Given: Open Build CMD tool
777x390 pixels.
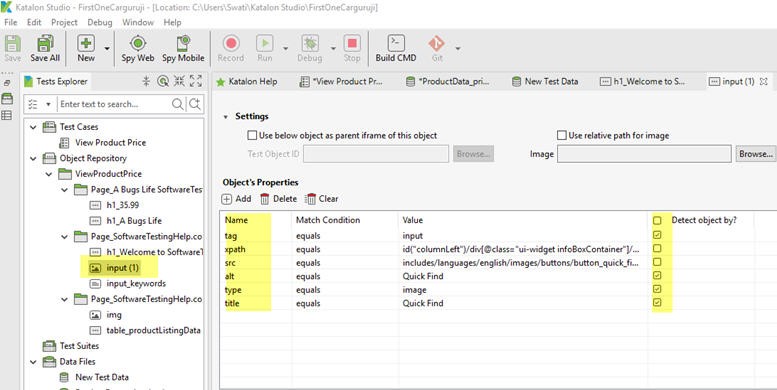Looking at the screenshot, I should point(396,44).
